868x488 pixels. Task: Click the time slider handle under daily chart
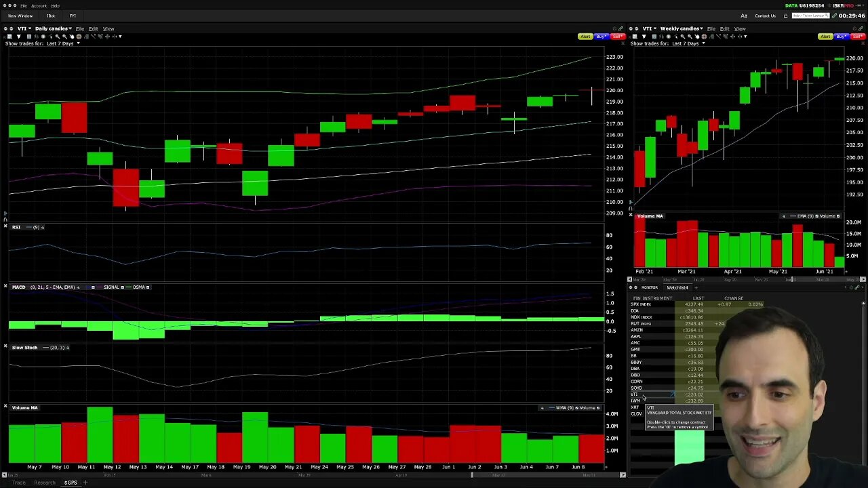tap(472, 474)
